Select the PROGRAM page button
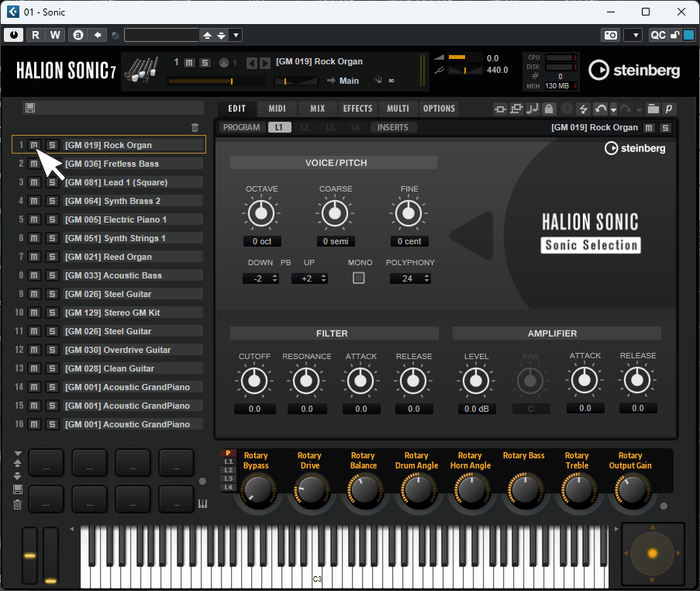 tap(242, 127)
